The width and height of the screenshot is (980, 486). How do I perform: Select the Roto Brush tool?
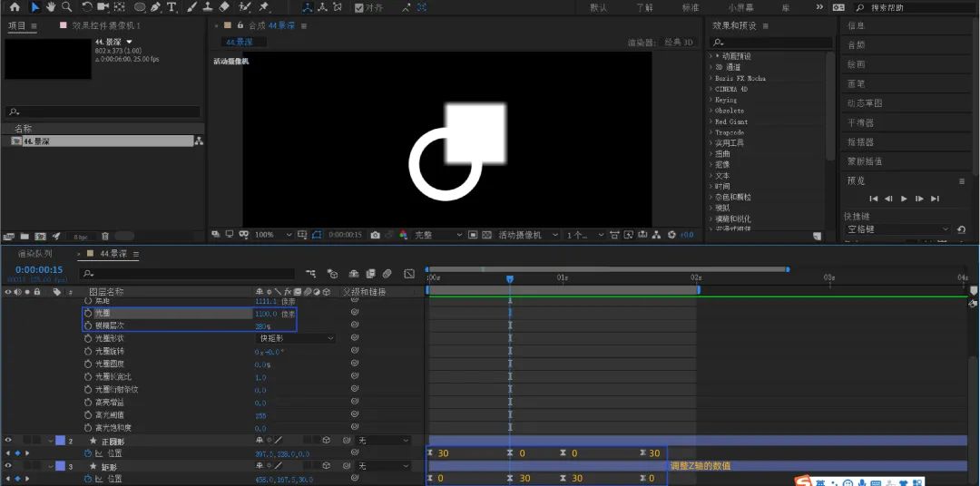246,7
